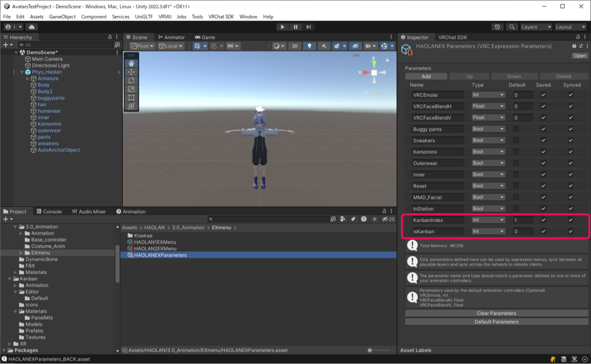Lock the Hierarchy panel
The width and height of the screenshot is (591, 364).
click(x=110, y=37)
